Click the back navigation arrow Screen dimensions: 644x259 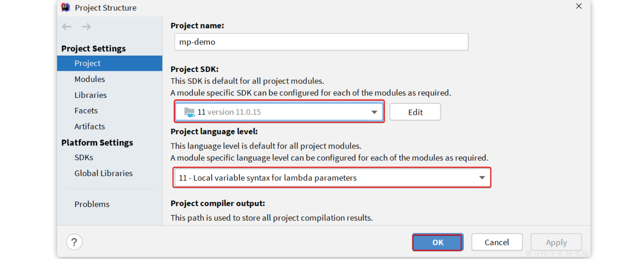pos(67,27)
